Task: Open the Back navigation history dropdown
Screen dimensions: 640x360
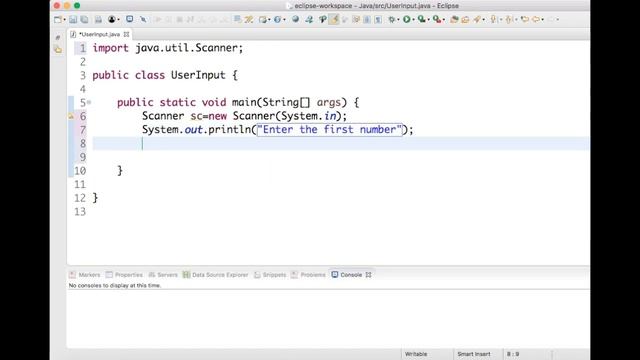Action: 542,20
